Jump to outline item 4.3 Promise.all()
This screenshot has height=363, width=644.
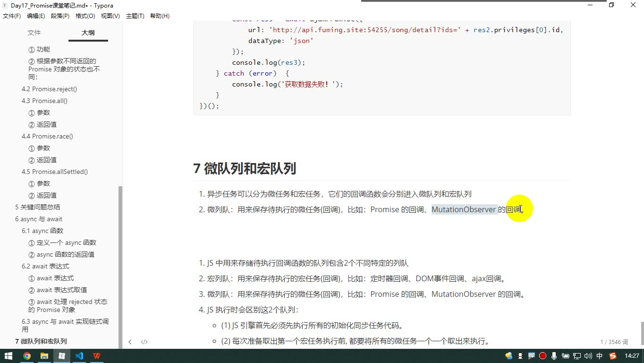click(x=44, y=101)
